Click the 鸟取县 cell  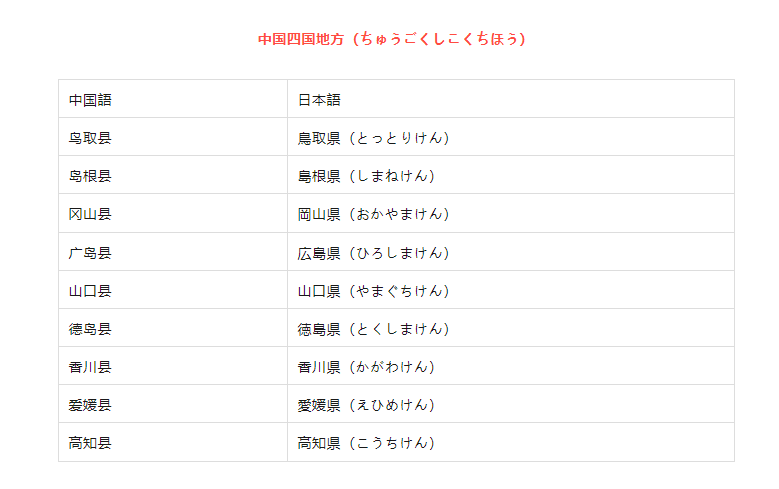[173, 137]
